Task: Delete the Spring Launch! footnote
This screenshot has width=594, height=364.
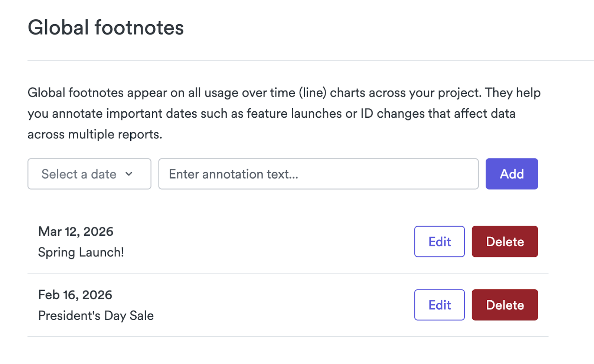Action: [505, 242]
